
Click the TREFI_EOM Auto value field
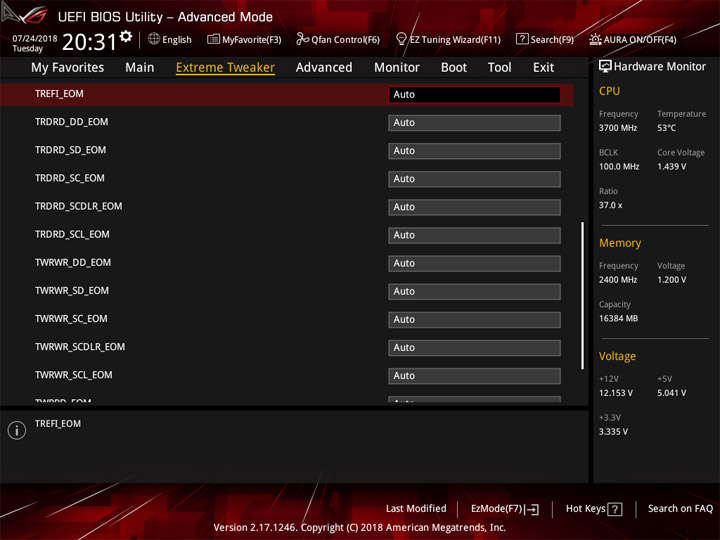474,95
